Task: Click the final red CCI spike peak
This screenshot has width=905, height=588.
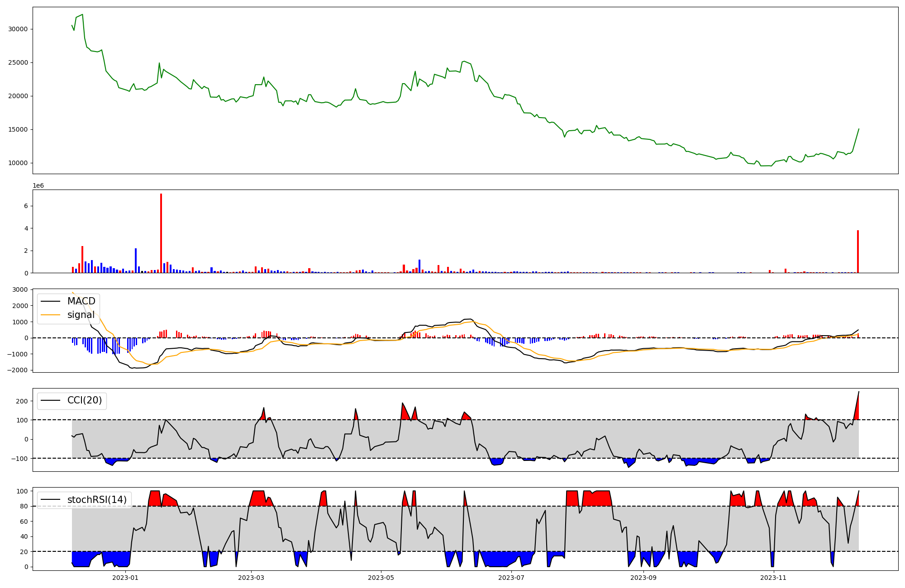Action: click(x=858, y=393)
